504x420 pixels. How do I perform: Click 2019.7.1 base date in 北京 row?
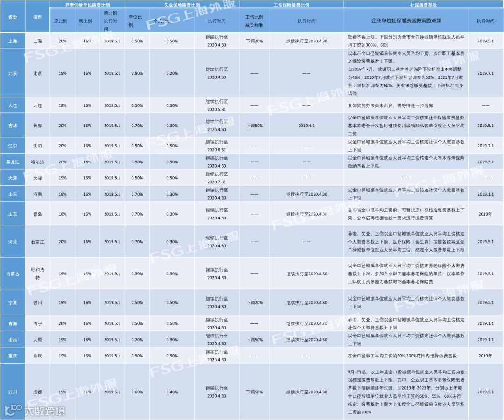tap(485, 73)
